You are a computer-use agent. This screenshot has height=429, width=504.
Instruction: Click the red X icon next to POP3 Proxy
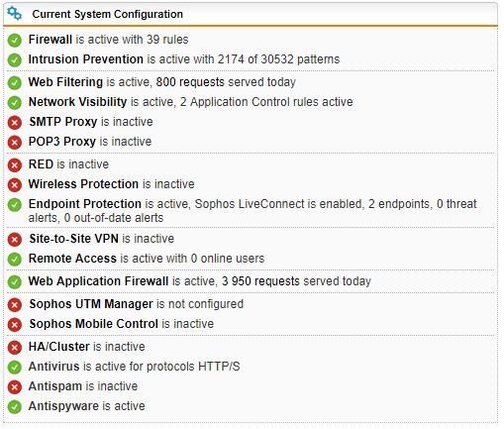[15, 143]
